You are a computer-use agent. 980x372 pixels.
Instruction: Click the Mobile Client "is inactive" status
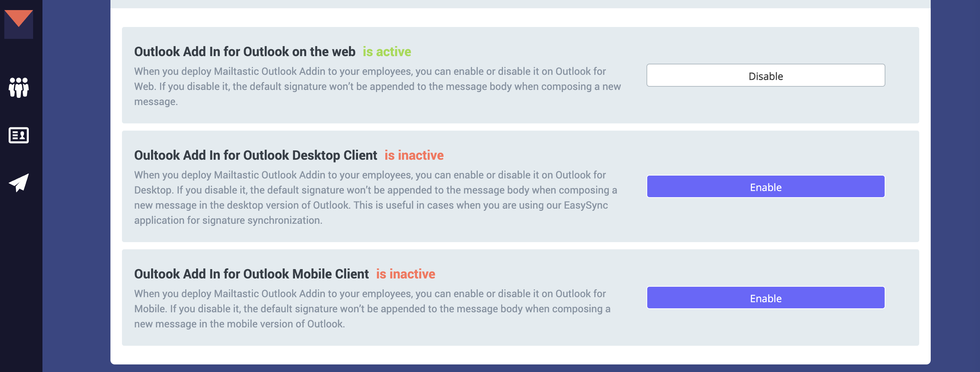tap(405, 274)
